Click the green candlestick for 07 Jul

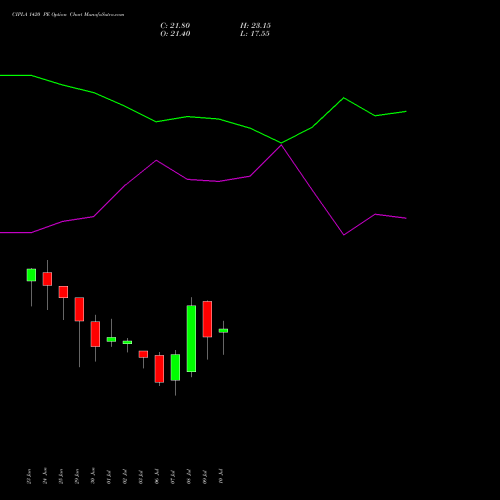click(175, 367)
